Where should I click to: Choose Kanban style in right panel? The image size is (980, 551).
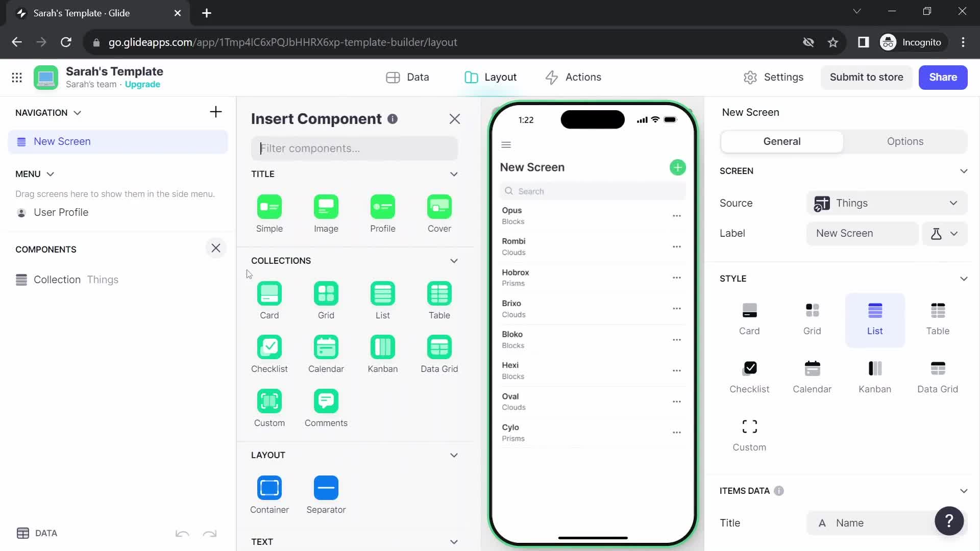point(875,378)
